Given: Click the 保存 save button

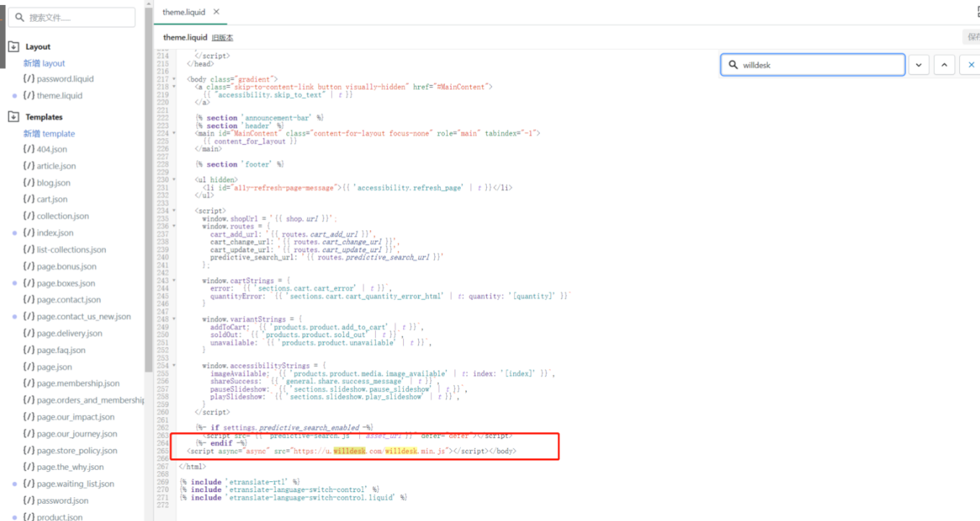Looking at the screenshot, I should pyautogui.click(x=971, y=37).
